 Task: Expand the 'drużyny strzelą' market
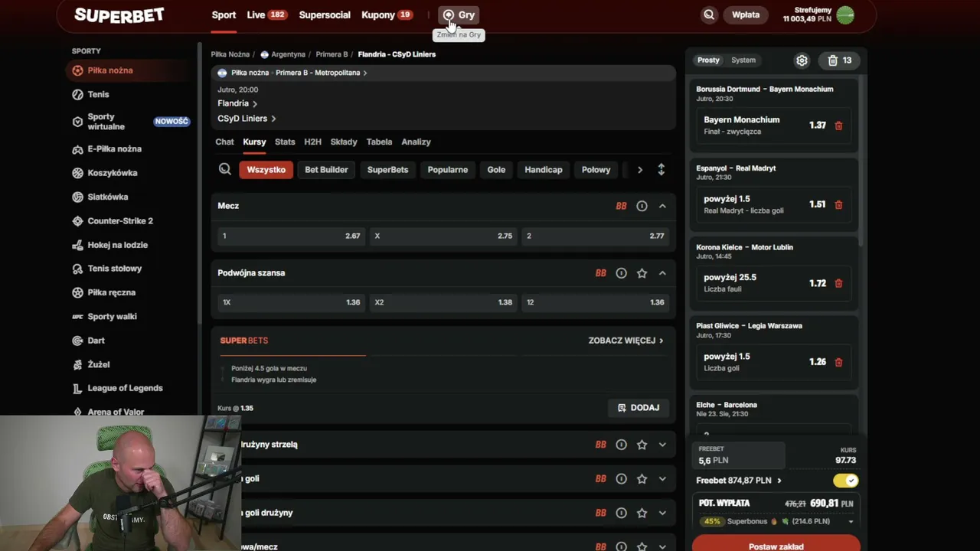pos(662,445)
